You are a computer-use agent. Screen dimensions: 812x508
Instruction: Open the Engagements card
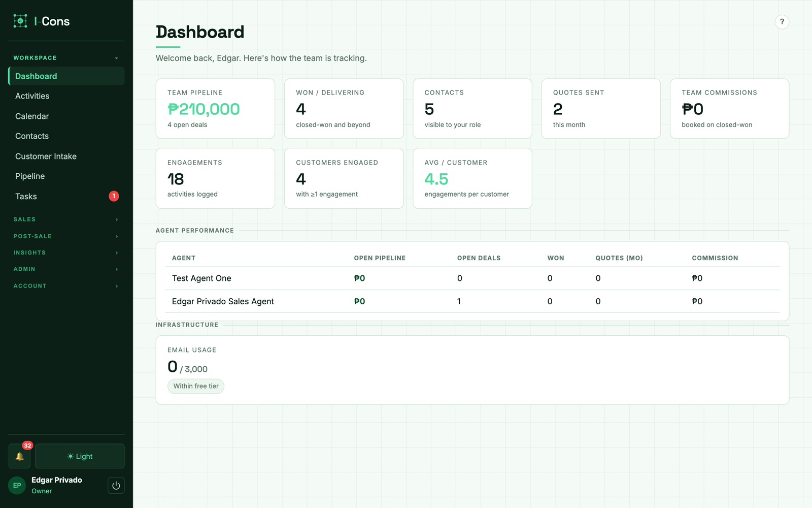[x=215, y=178]
